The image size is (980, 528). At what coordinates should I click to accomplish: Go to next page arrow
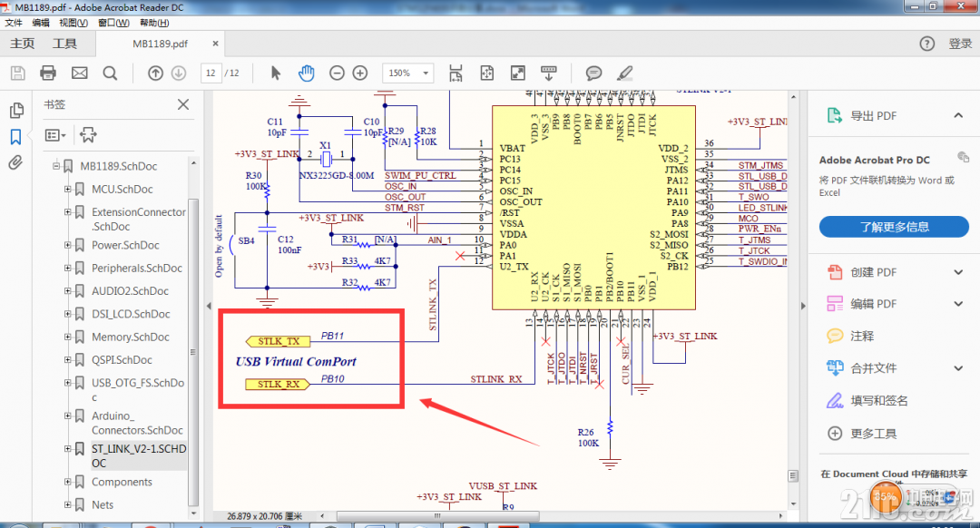[x=179, y=73]
